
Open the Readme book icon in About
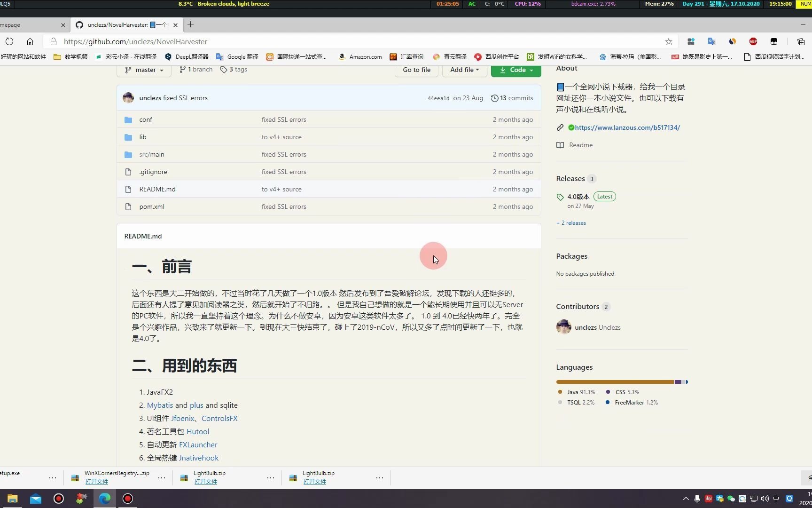(560, 145)
